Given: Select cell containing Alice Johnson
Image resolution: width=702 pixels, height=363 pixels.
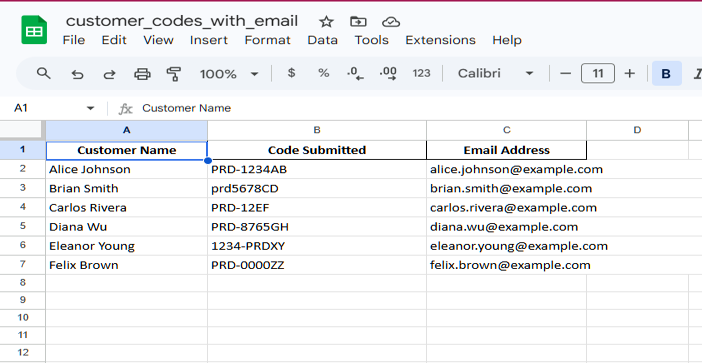Looking at the screenshot, I should point(127,169).
